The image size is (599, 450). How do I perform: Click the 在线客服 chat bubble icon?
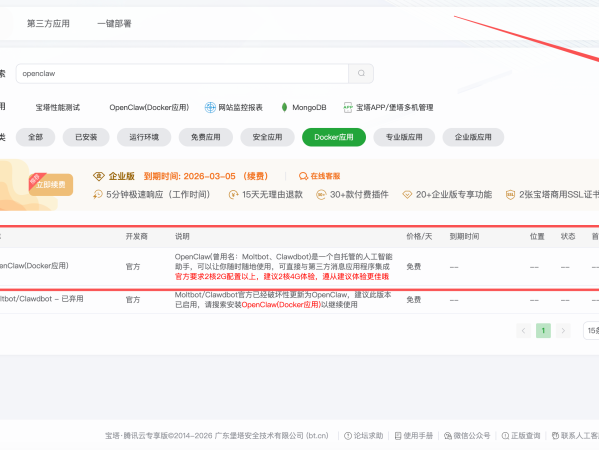pyautogui.click(x=303, y=176)
